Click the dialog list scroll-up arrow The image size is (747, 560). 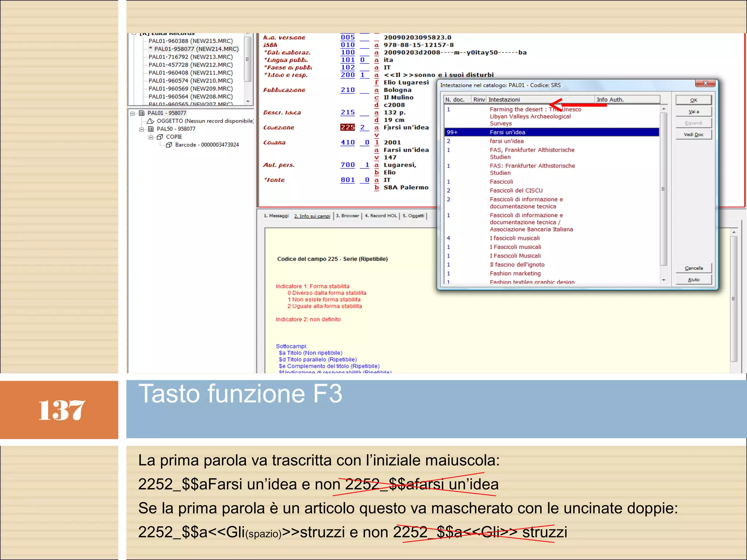click(x=663, y=109)
